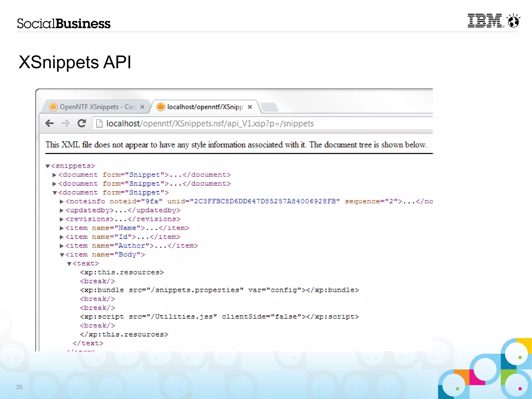Click the XML style information notice text
Screen dimensions: 532x399
(x=236, y=145)
